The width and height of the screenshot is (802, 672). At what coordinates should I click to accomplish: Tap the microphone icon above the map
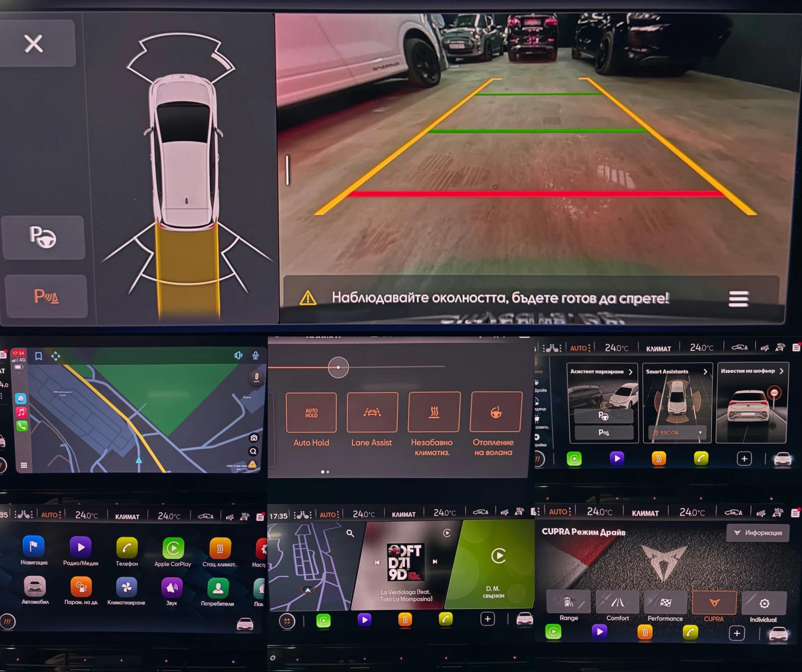[256, 355]
